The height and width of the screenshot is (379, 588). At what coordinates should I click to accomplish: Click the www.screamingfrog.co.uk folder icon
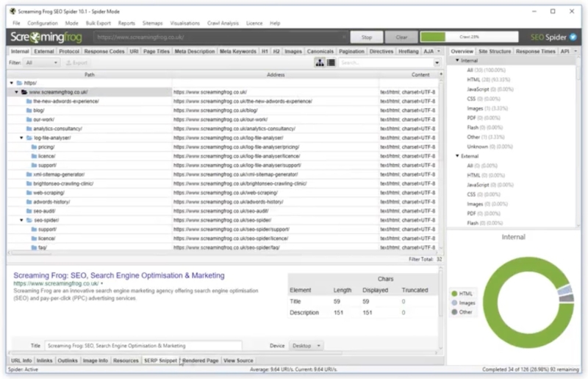[x=24, y=92]
